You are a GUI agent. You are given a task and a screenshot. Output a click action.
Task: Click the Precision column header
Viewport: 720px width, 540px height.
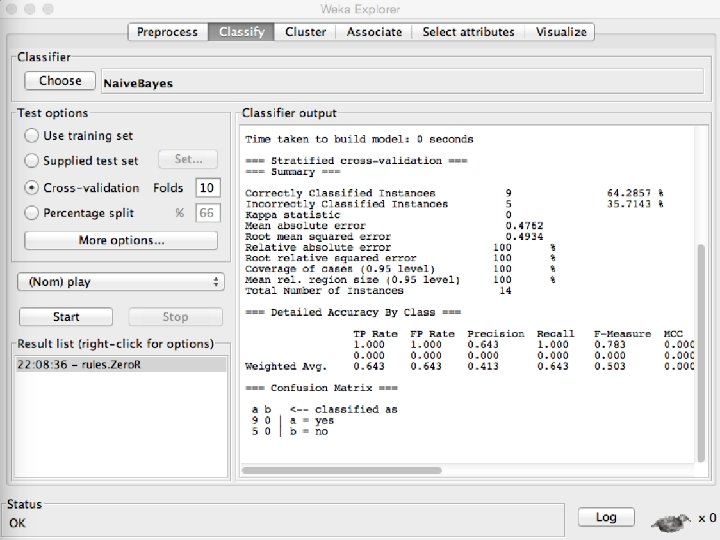[x=496, y=334]
